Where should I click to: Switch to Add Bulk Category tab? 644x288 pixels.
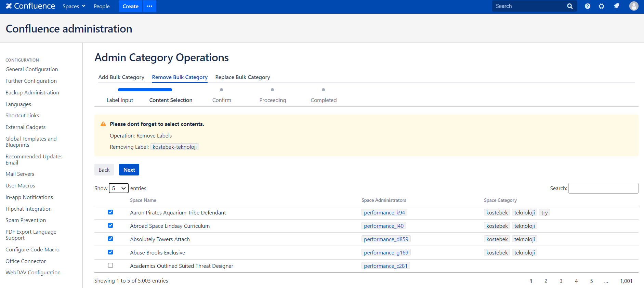[121, 77]
